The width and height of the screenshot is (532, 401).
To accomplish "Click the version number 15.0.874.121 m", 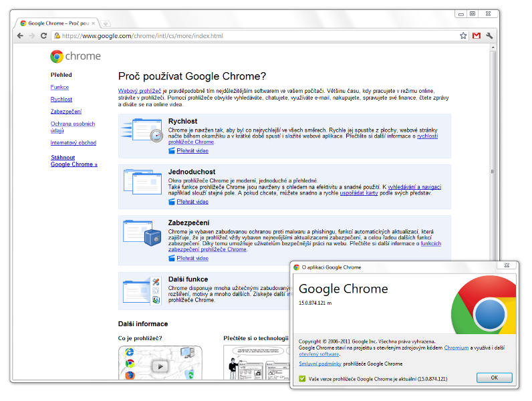I will click(315, 303).
